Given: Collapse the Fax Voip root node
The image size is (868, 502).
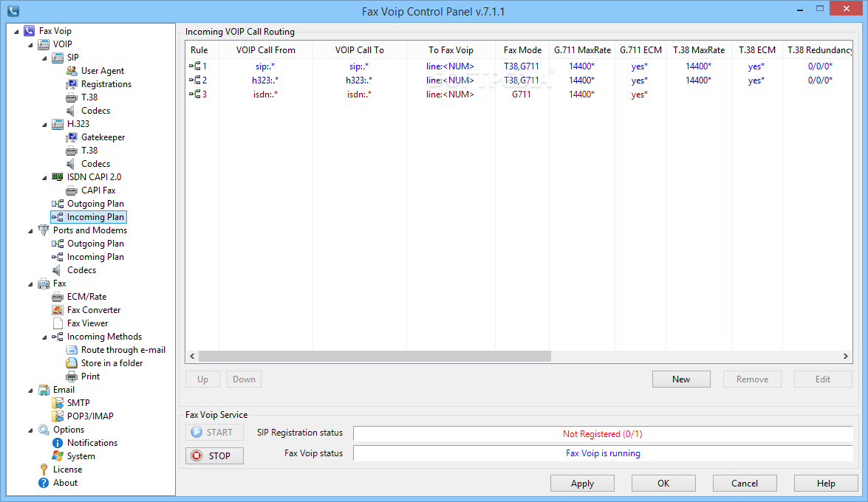Looking at the screenshot, I should tap(16, 32).
